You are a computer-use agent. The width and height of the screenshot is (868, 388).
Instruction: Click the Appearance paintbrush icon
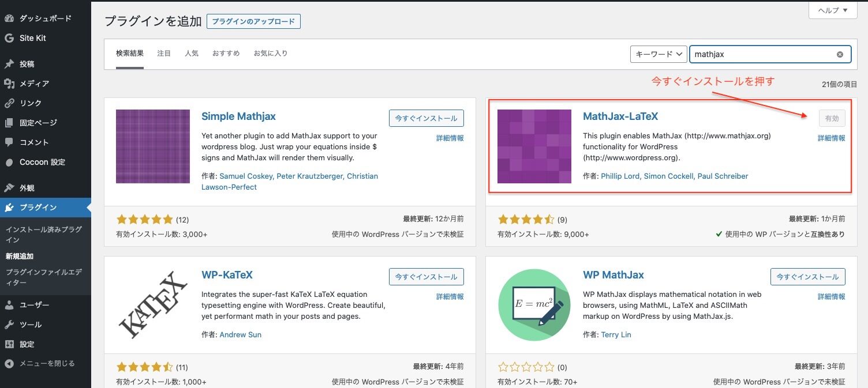click(x=9, y=188)
